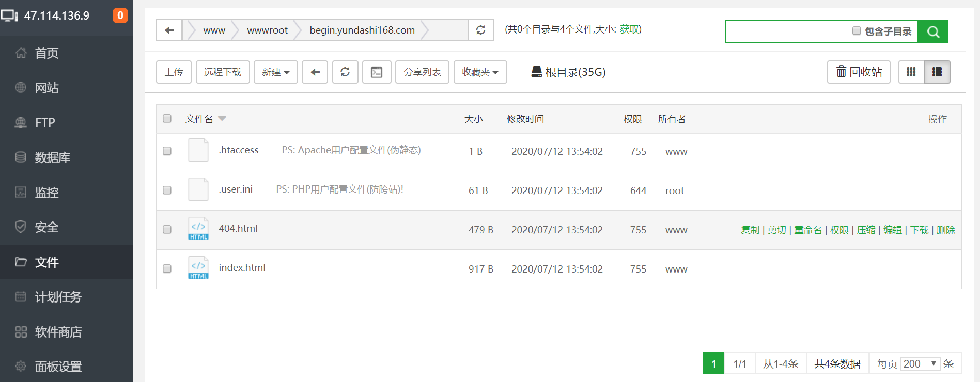
Task: Click the server monitor icon beside the IP
Action: click(9, 15)
